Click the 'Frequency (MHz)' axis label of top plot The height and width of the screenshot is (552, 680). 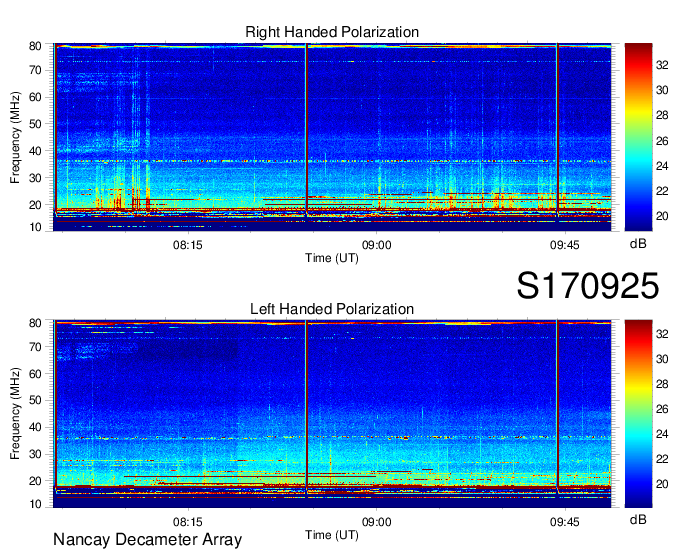coord(15,137)
